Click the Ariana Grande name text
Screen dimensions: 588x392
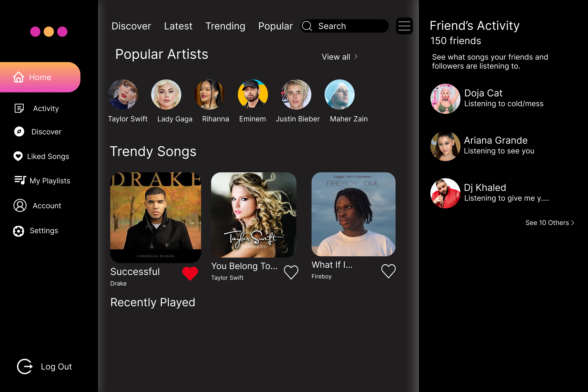point(496,140)
